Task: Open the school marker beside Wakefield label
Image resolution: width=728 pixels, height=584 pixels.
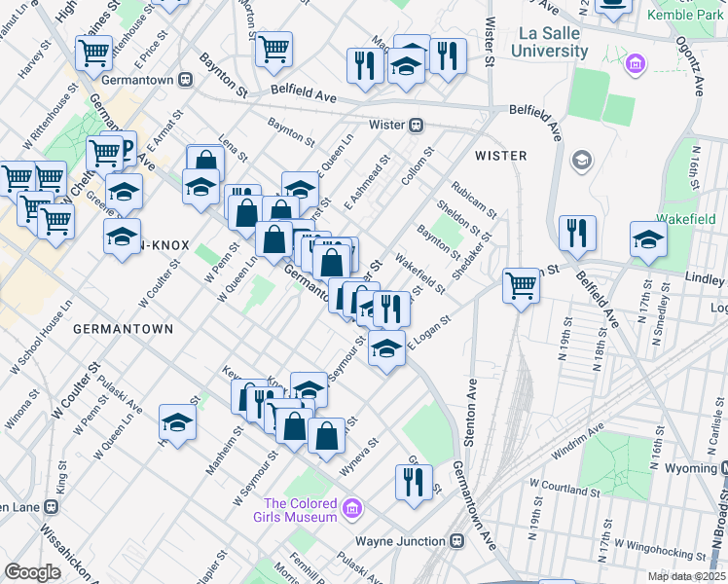Action: 648,239
